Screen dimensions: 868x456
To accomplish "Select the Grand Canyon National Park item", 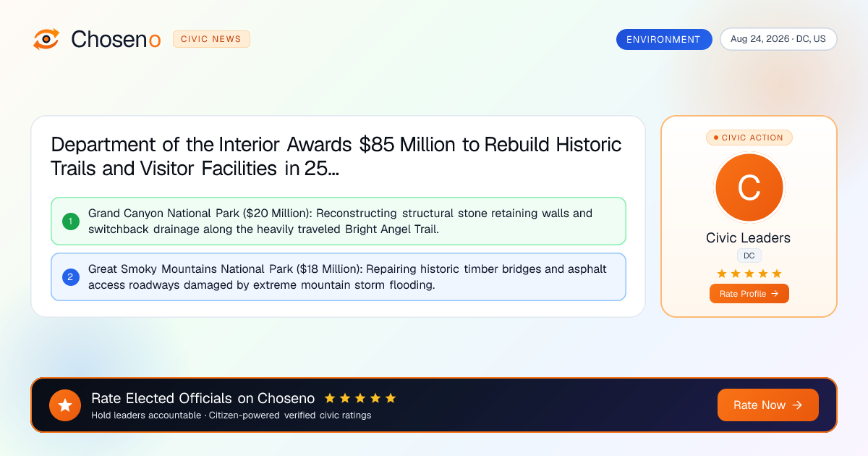I will point(339,221).
